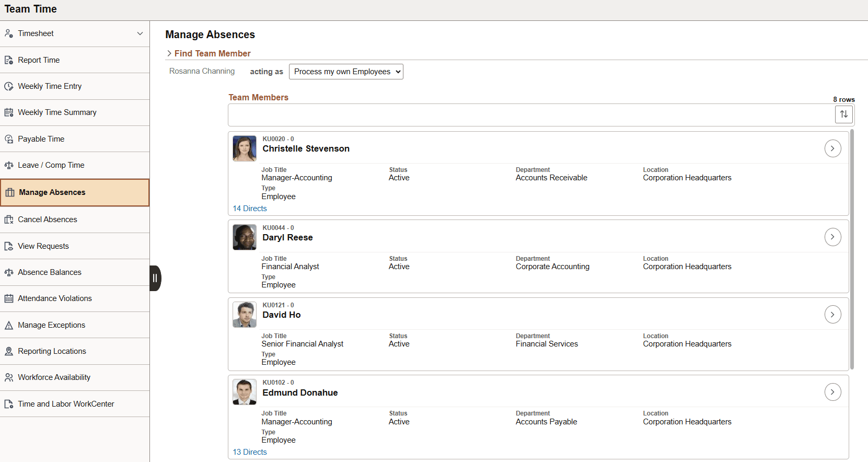Click the Manage Absences suitcase icon

pos(10,192)
